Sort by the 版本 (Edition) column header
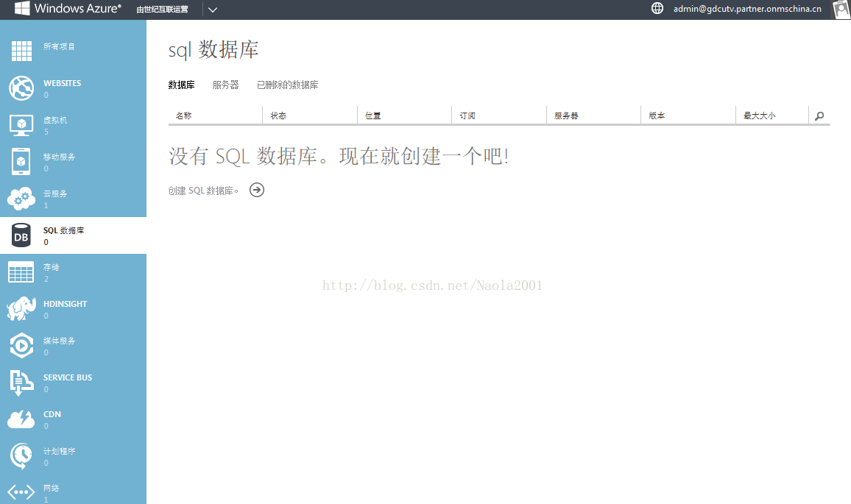Screen dimensions: 851x504 click(x=657, y=116)
